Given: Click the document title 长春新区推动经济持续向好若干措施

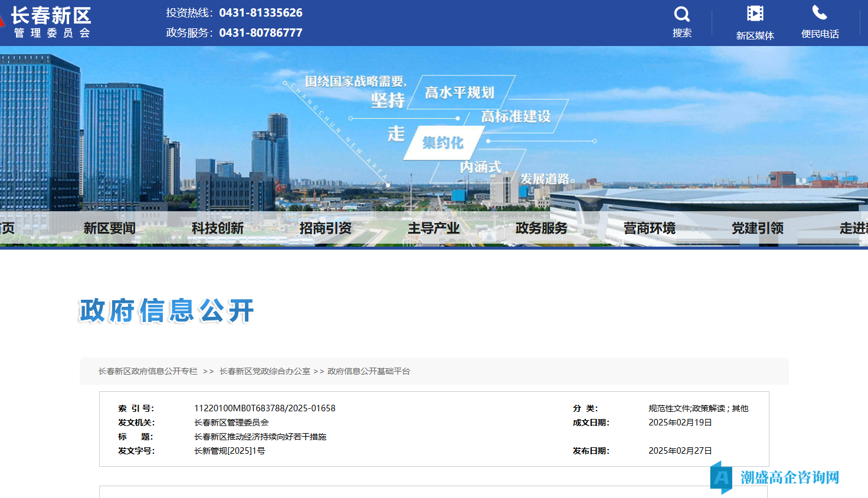Looking at the screenshot, I should (x=260, y=437).
